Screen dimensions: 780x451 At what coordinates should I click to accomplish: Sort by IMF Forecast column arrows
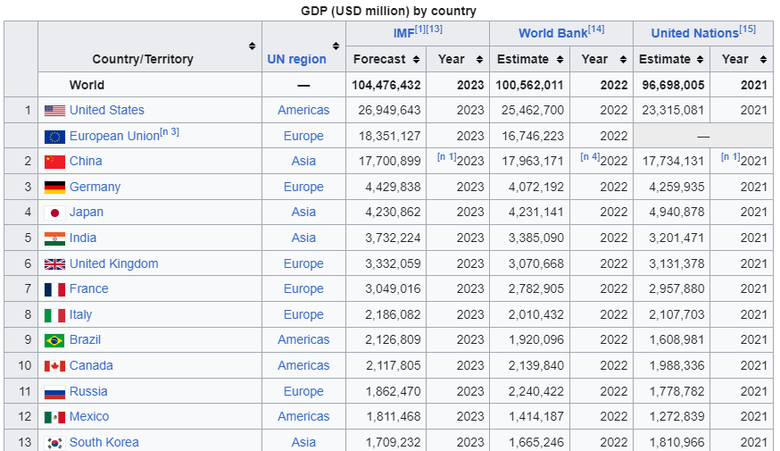point(416,60)
